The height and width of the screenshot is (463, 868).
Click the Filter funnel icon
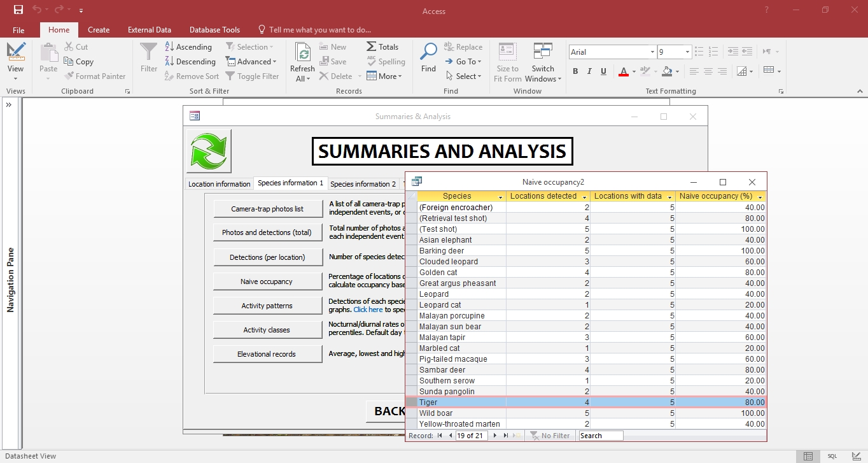click(148, 52)
